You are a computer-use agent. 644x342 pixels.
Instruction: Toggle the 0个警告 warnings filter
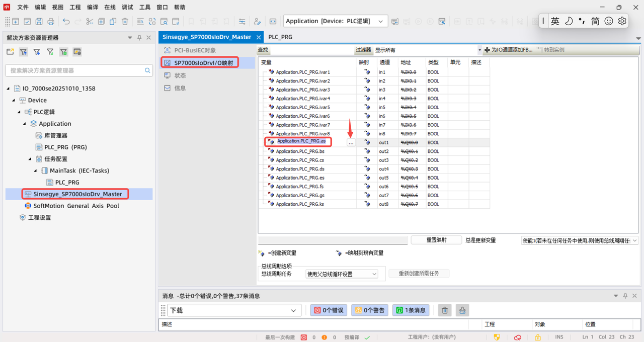(x=370, y=310)
